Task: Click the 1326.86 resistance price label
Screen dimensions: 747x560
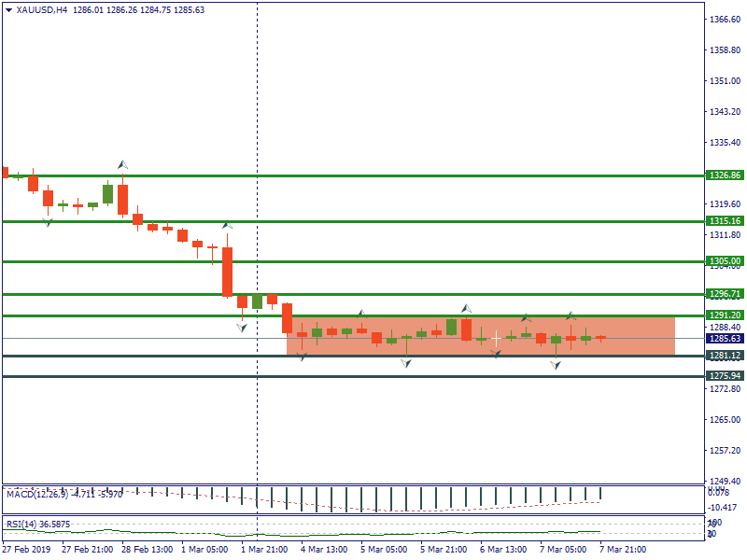Action: 725,175
